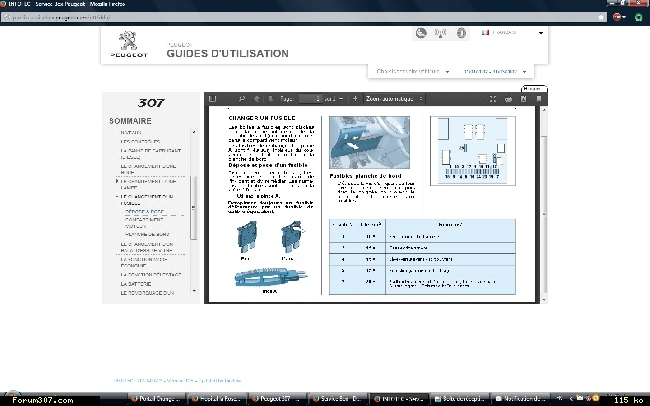Open 'LA BATTERIE' entry in summary
Screen dimensions: 650x406
(x=136, y=284)
